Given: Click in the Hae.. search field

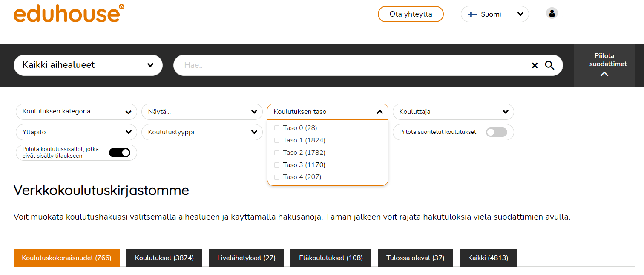Looking at the screenshot, I should tap(349, 65).
